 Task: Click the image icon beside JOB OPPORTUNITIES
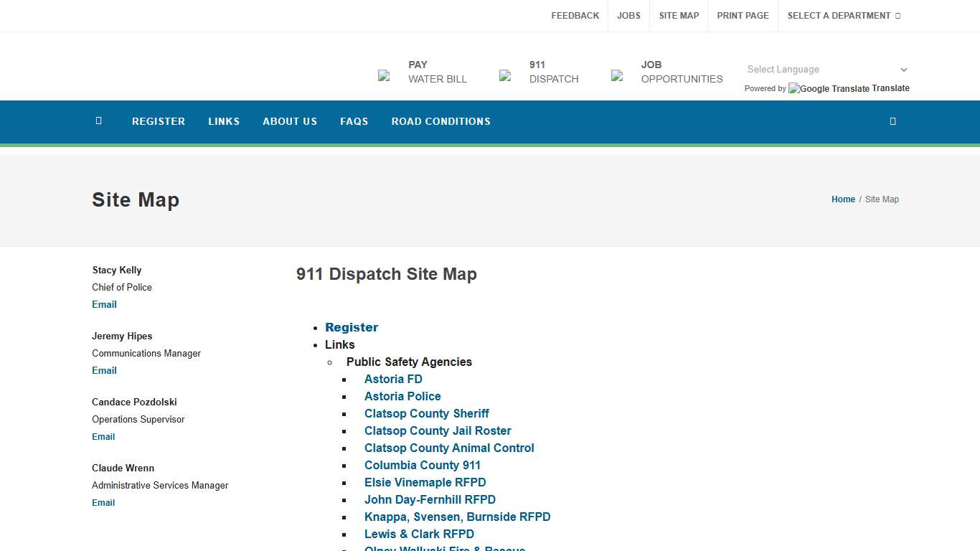tap(617, 75)
